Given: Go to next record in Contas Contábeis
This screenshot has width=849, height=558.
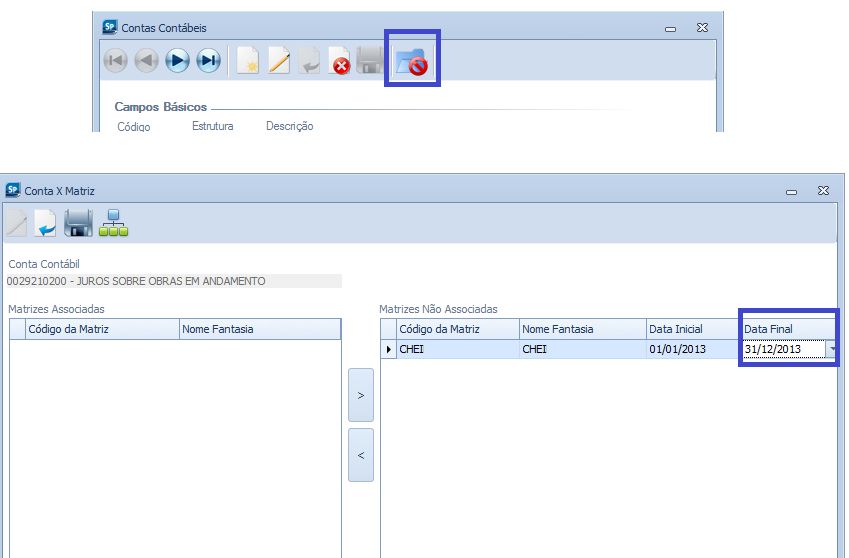Looking at the screenshot, I should (178, 60).
